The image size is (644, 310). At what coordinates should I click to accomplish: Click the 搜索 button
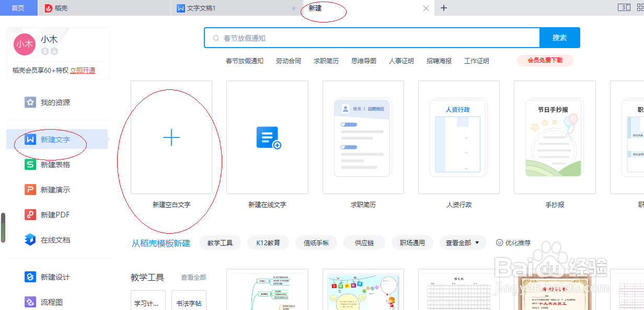560,38
